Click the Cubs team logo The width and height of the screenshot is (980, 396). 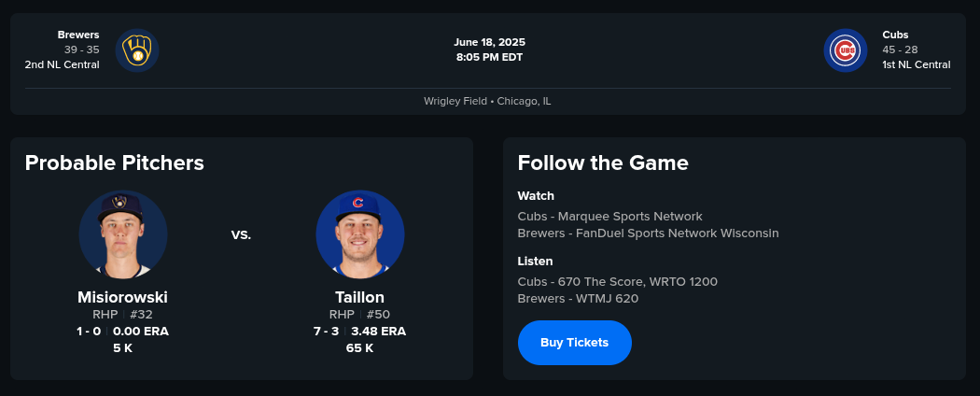click(846, 50)
